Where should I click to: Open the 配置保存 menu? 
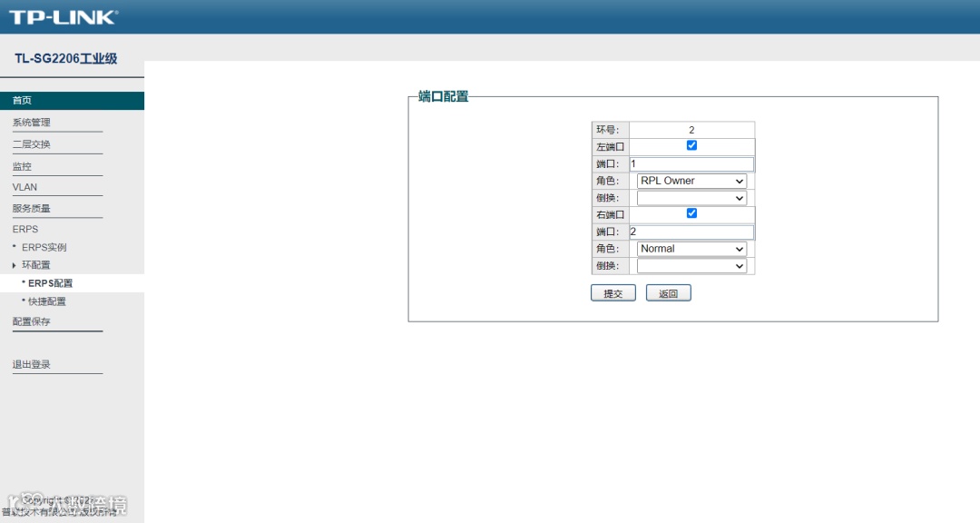31,321
